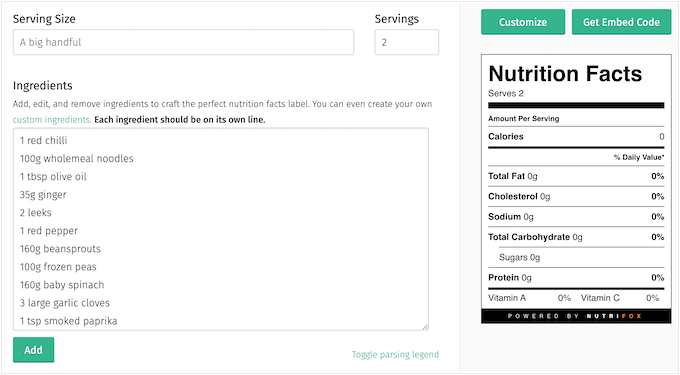This screenshot has height=375, width=680.
Task: Click the '160g baby spinach' line
Action: 62,285
